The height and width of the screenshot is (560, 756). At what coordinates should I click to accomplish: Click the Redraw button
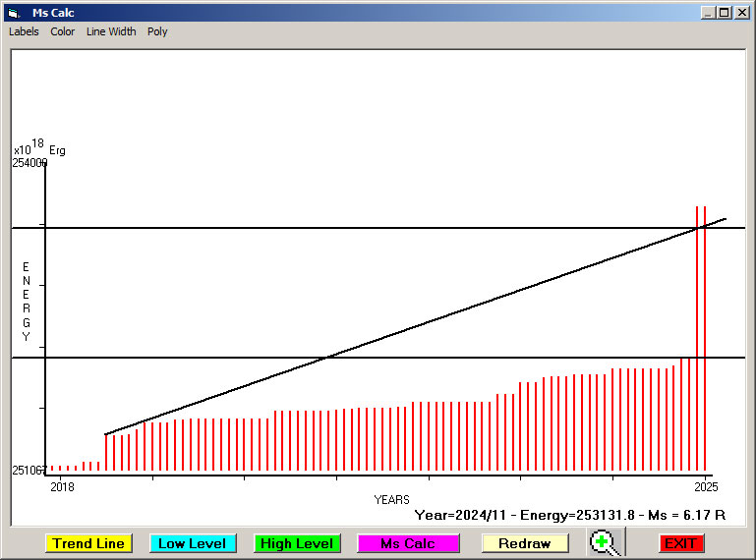524,543
